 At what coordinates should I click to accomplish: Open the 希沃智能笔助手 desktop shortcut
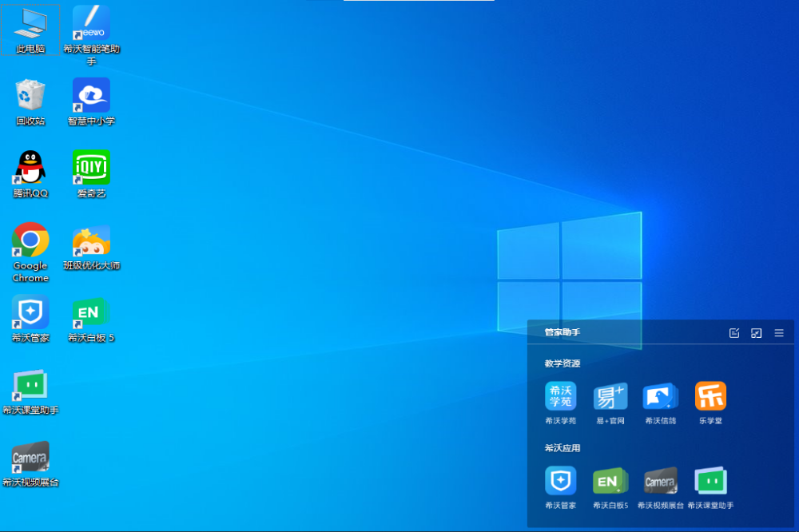click(x=92, y=36)
